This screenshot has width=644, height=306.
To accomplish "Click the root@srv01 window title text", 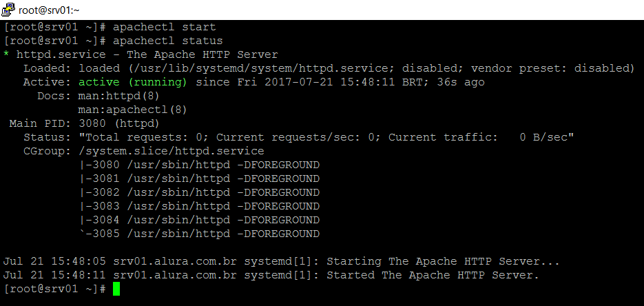I will click(x=49, y=10).
